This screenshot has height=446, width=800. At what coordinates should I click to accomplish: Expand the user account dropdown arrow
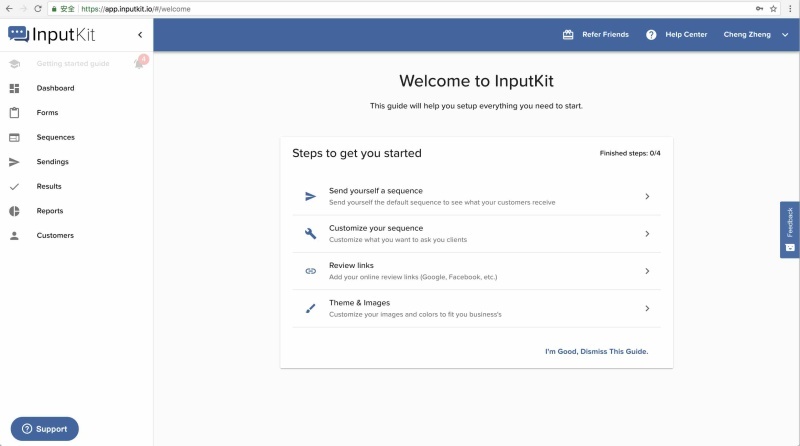click(785, 35)
